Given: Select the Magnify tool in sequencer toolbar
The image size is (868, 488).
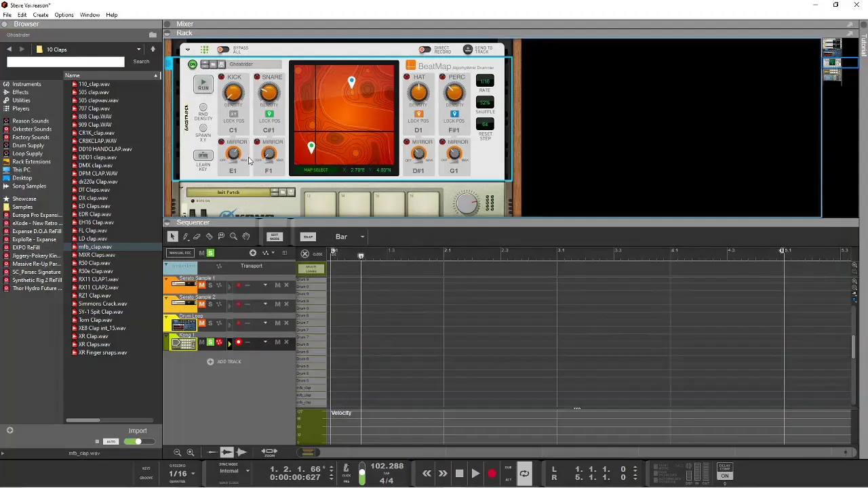Looking at the screenshot, I should [x=233, y=237].
